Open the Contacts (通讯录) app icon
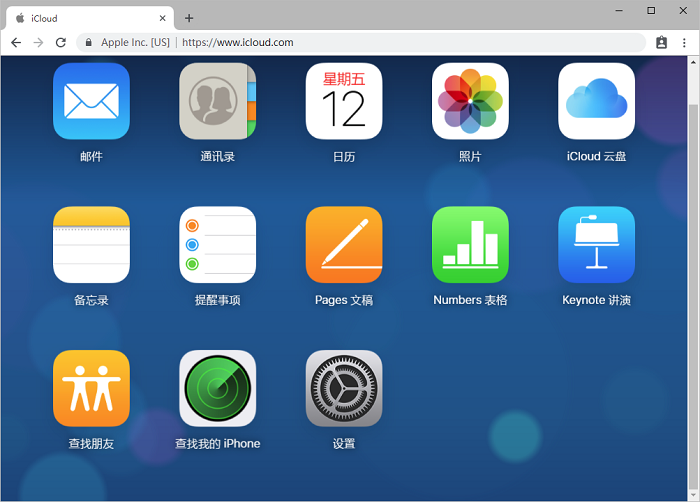The image size is (700, 502). pyautogui.click(x=217, y=101)
